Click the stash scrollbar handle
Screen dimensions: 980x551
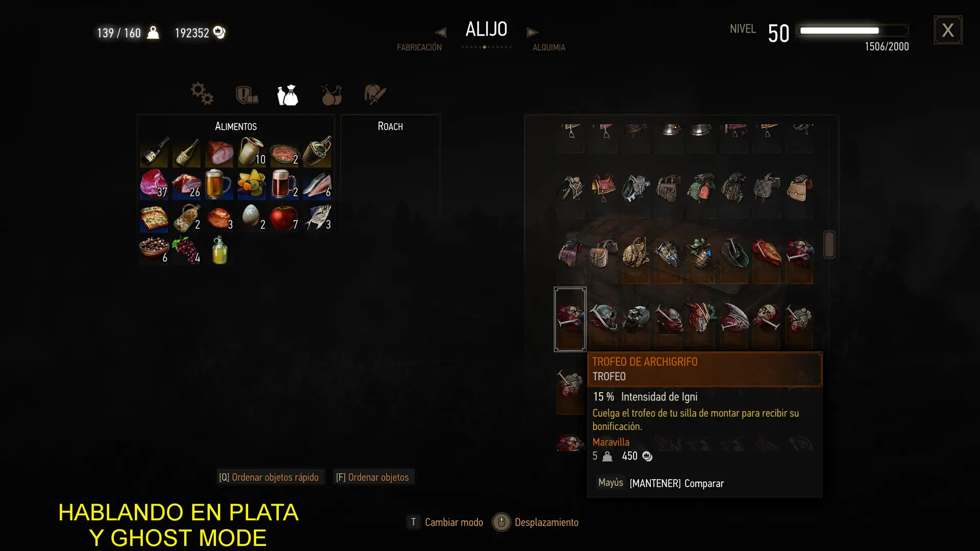(829, 244)
